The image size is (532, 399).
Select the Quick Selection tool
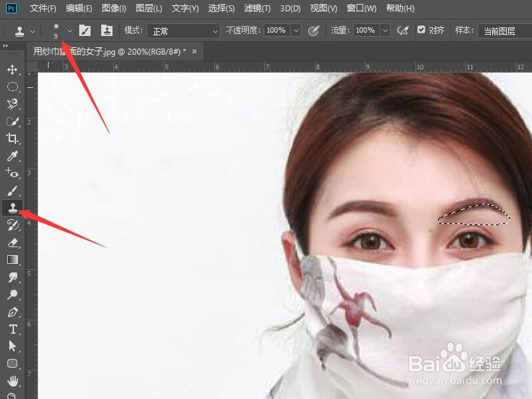point(13,121)
